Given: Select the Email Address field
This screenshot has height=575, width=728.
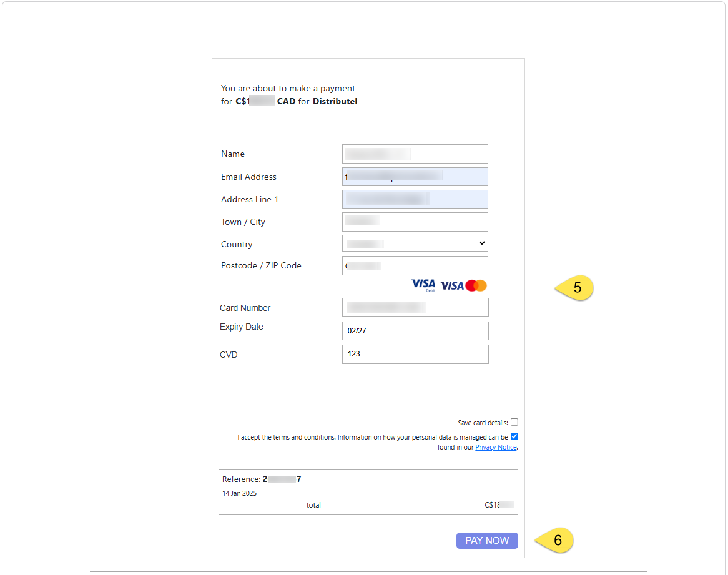Looking at the screenshot, I should tap(415, 177).
